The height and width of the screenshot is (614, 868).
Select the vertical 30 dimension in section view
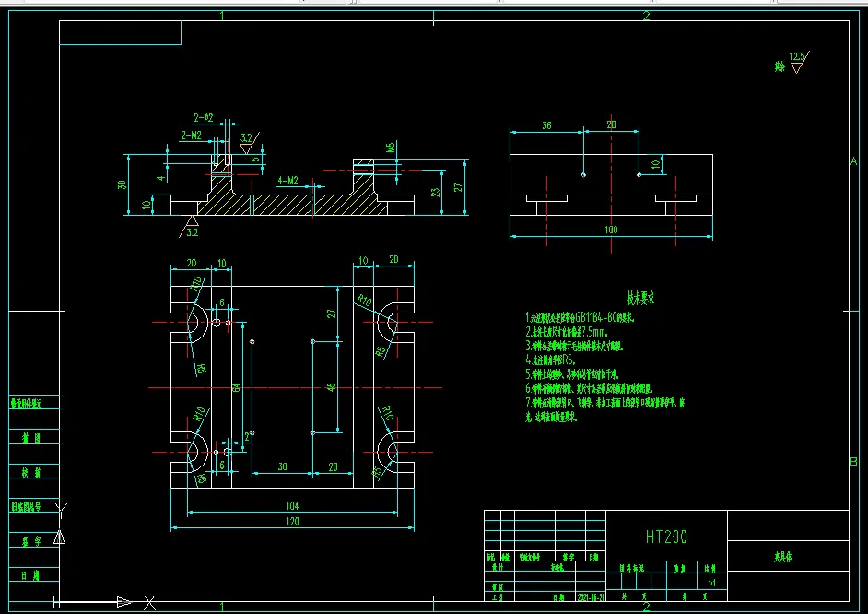click(123, 184)
